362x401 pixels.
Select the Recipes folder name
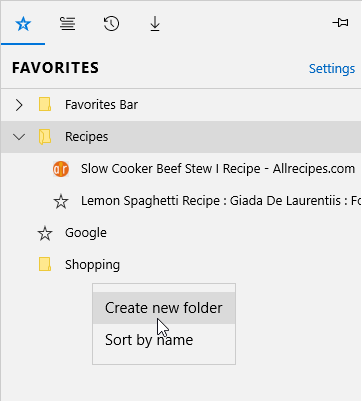87,137
